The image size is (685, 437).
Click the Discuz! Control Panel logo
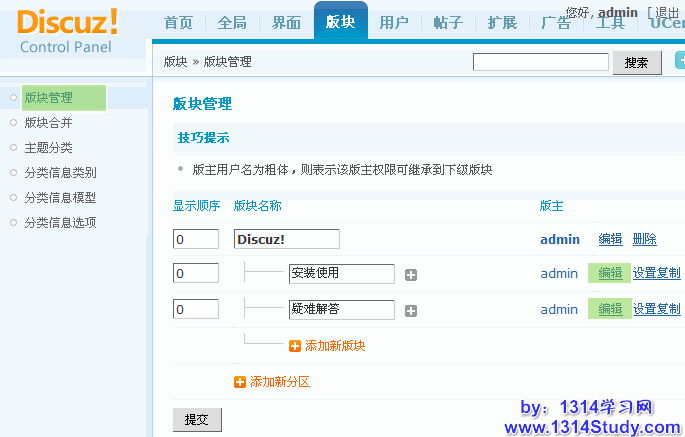[x=68, y=31]
